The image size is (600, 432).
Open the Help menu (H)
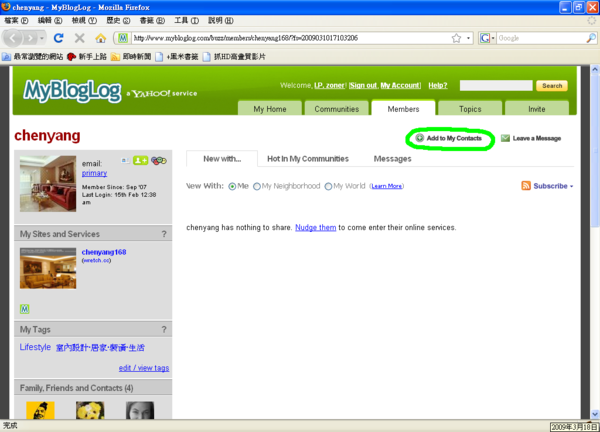[x=220, y=20]
